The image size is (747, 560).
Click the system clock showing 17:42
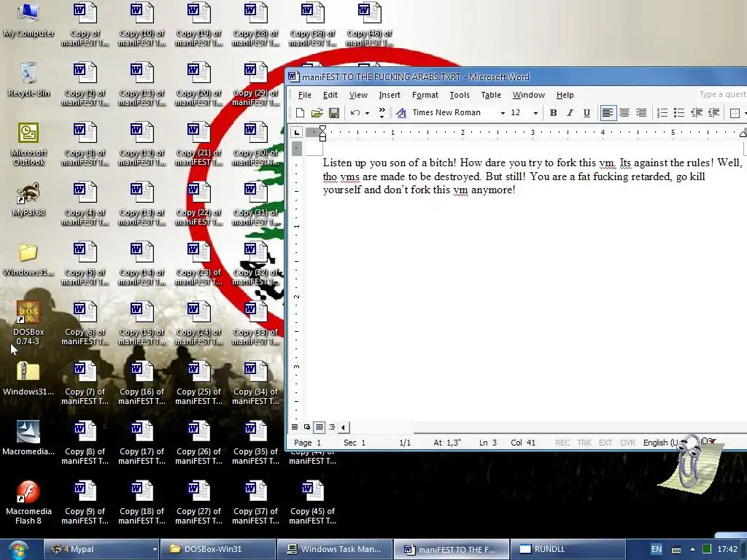pyautogui.click(x=727, y=549)
